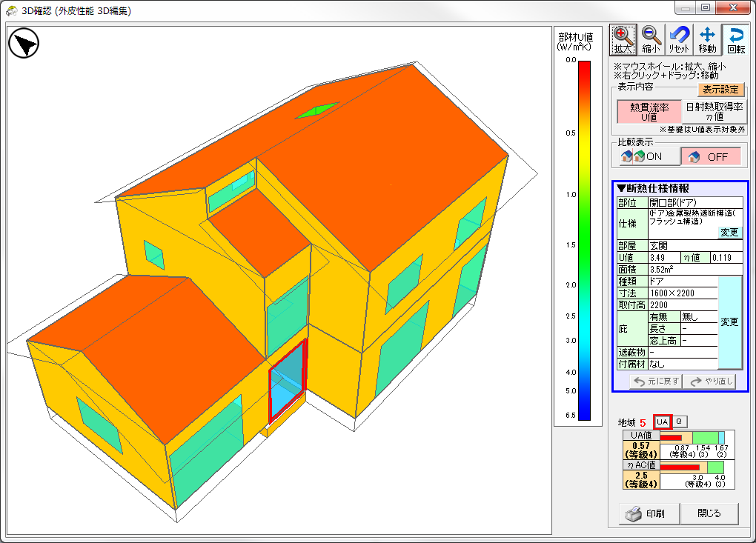Click the UA値 0.57 (等級4) cell
Screen dimensions: 756x543
641,450
